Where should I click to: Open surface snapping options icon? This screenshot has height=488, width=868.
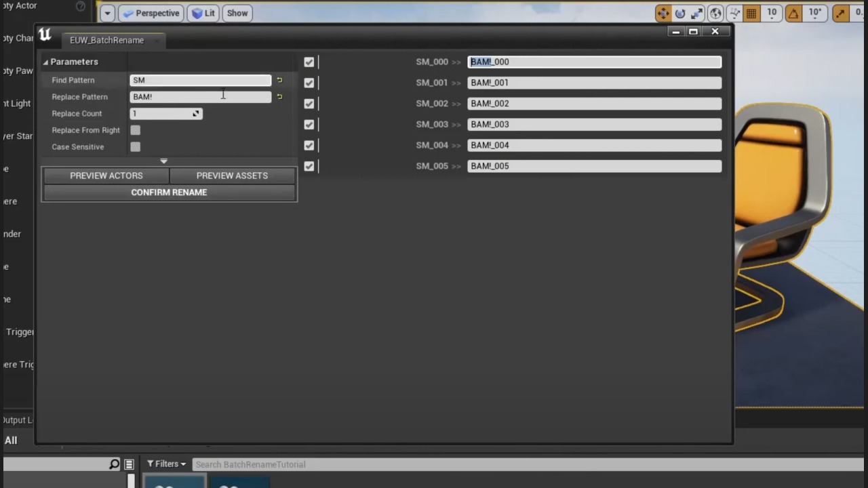[x=735, y=13]
